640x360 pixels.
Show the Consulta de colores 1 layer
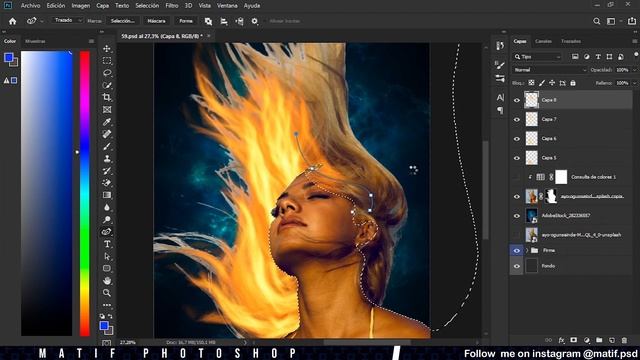[x=517, y=177]
